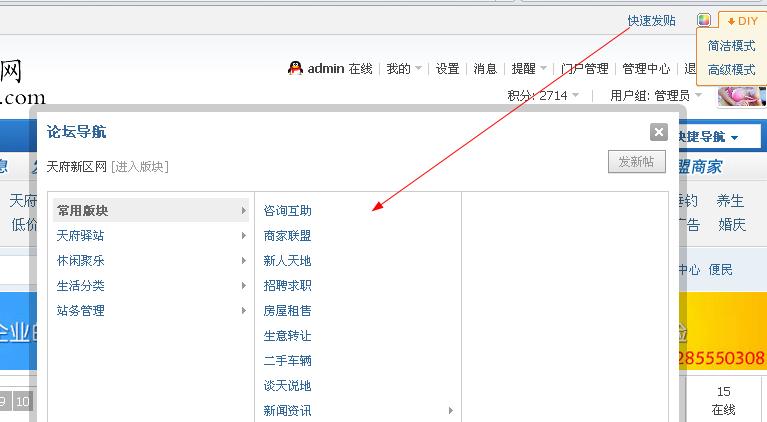Open the color style switcher icon
767x422 pixels.
(x=703, y=20)
